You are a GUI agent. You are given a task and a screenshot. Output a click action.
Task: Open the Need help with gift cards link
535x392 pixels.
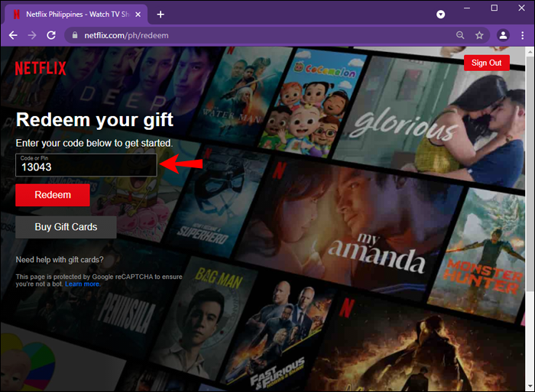click(x=60, y=260)
